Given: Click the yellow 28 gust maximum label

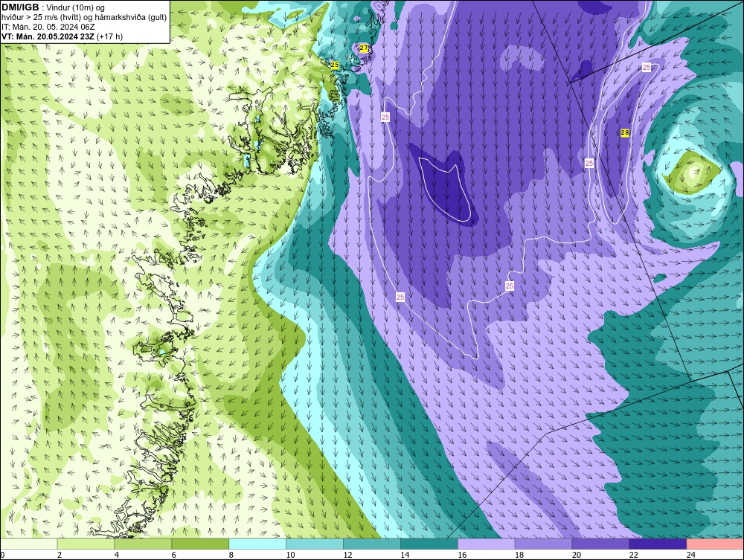Looking at the screenshot, I should (625, 133).
